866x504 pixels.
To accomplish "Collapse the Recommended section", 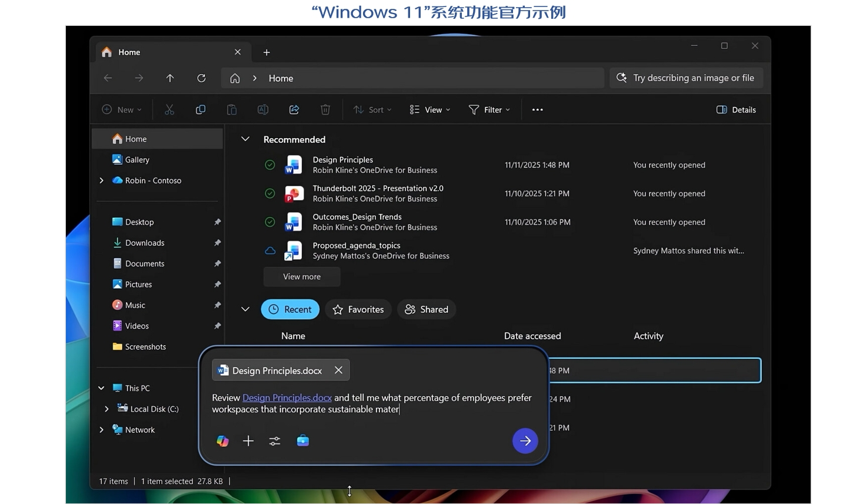I will pyautogui.click(x=245, y=139).
